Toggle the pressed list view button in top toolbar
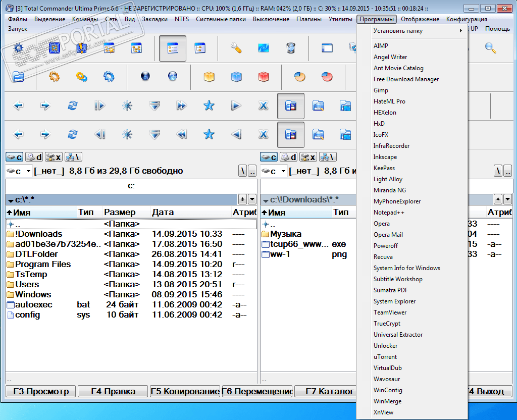This screenshot has height=420, width=517. pos(173,48)
